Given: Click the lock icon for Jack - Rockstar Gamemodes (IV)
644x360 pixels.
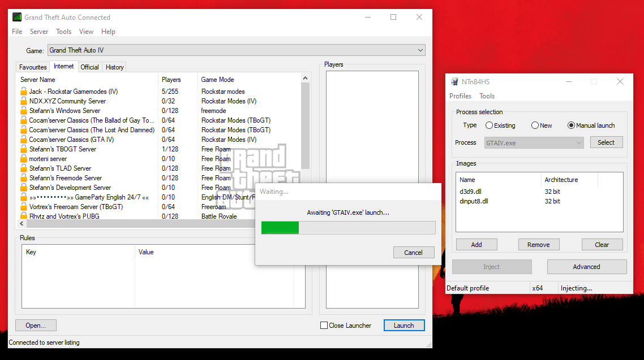Looking at the screenshot, I should click(x=24, y=91).
